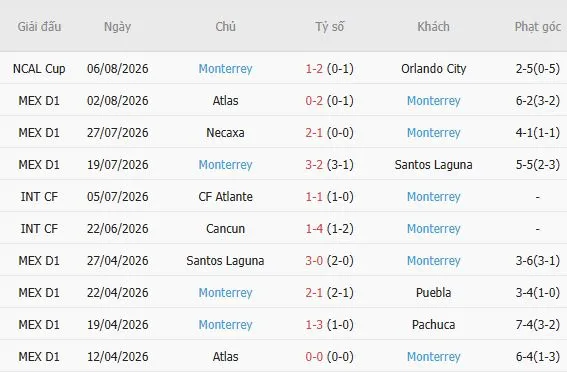Open Atlas team in 02/08/2026 row
This screenshot has width=567, height=372.
[225, 101]
